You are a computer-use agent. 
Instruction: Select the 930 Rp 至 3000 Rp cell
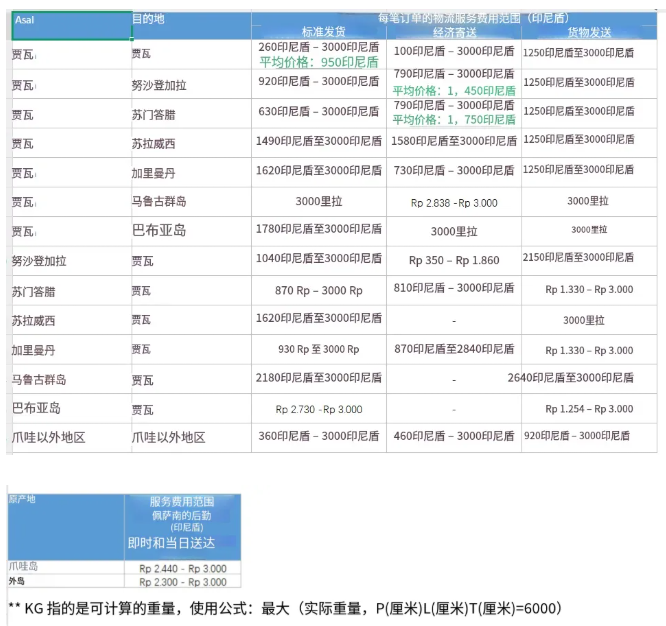point(319,350)
